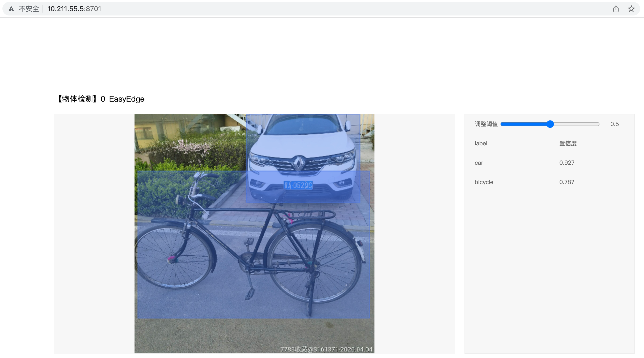Click the 调整阈值 label
Screen dimensions: 644x358
tap(486, 124)
